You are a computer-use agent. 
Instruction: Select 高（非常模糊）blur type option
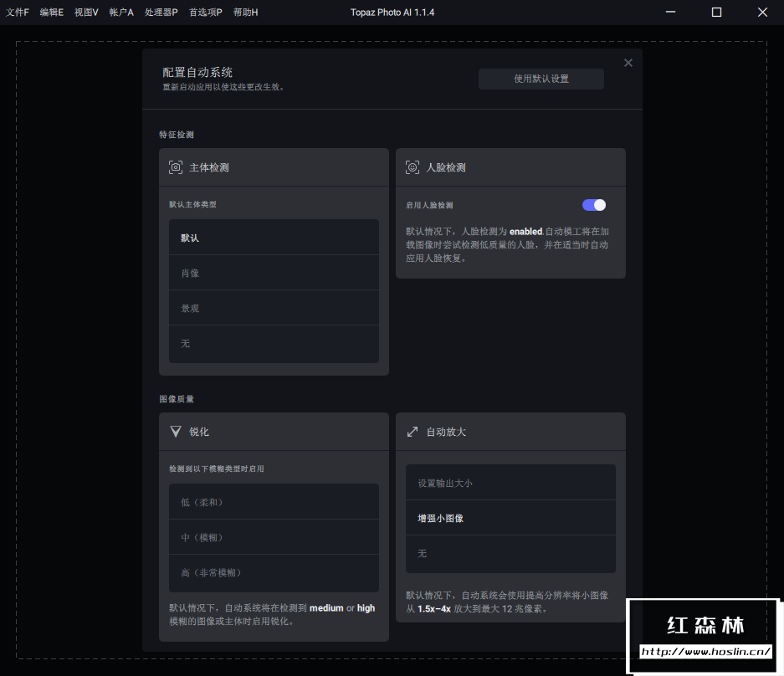coord(274,573)
